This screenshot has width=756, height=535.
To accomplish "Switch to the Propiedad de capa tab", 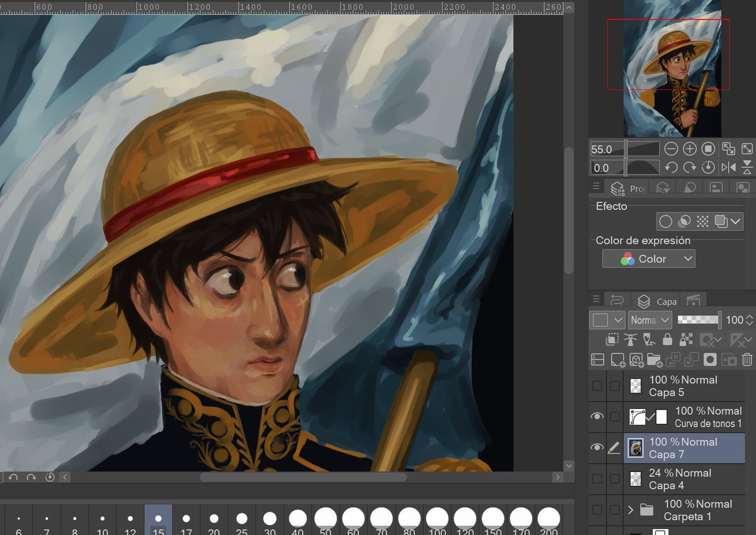I will (x=627, y=188).
